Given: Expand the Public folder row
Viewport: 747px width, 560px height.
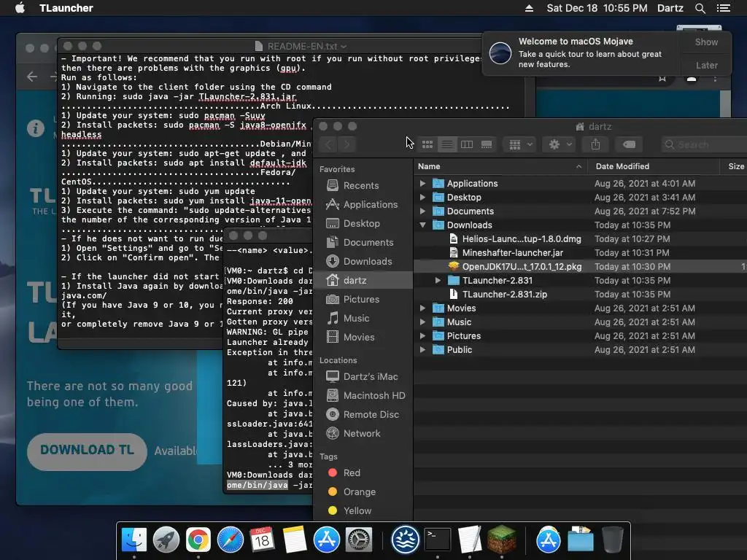Looking at the screenshot, I should [x=422, y=349].
